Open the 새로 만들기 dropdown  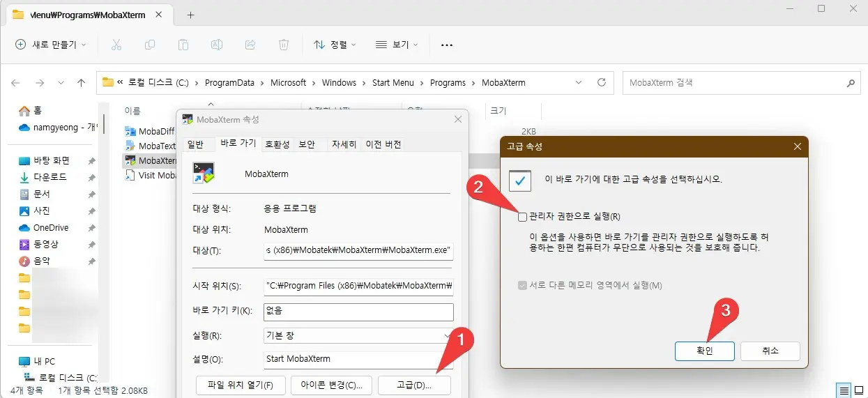point(51,45)
